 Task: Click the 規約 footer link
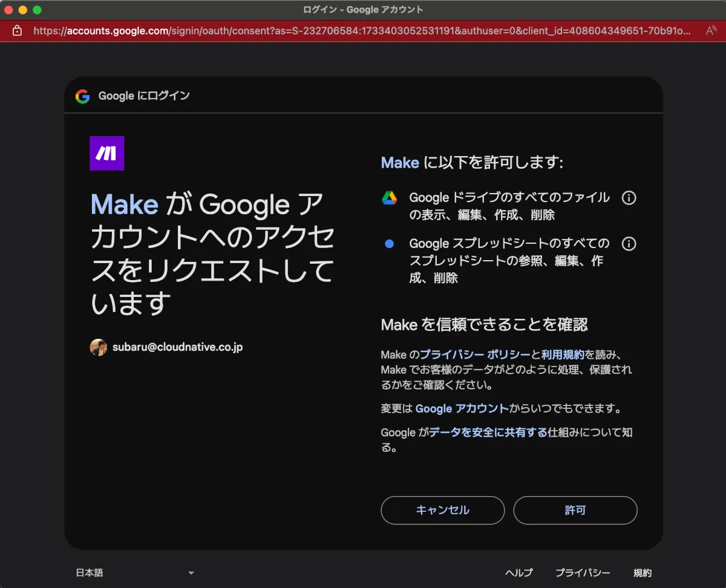[643, 573]
